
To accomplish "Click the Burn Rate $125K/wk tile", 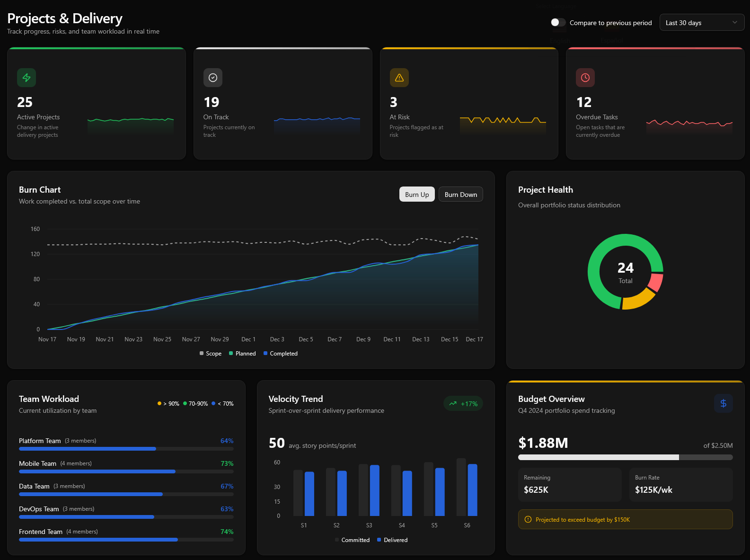I will (681, 485).
